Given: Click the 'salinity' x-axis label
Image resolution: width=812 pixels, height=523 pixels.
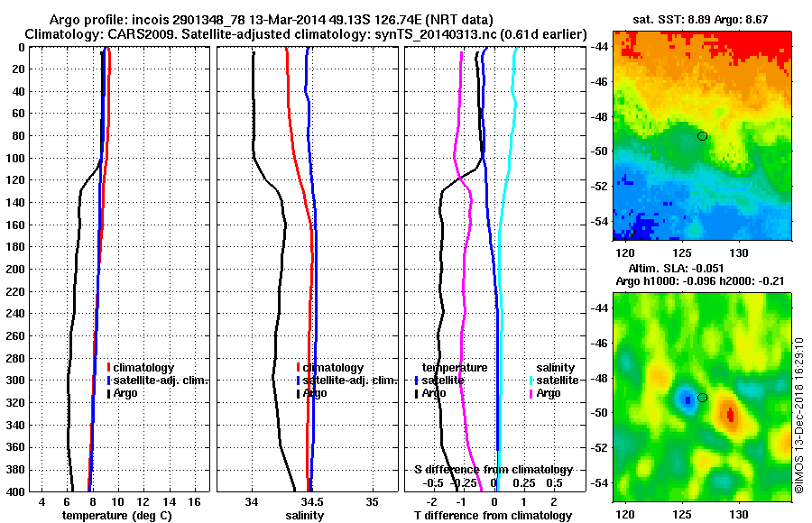Looking at the screenshot, I should coord(305,516).
